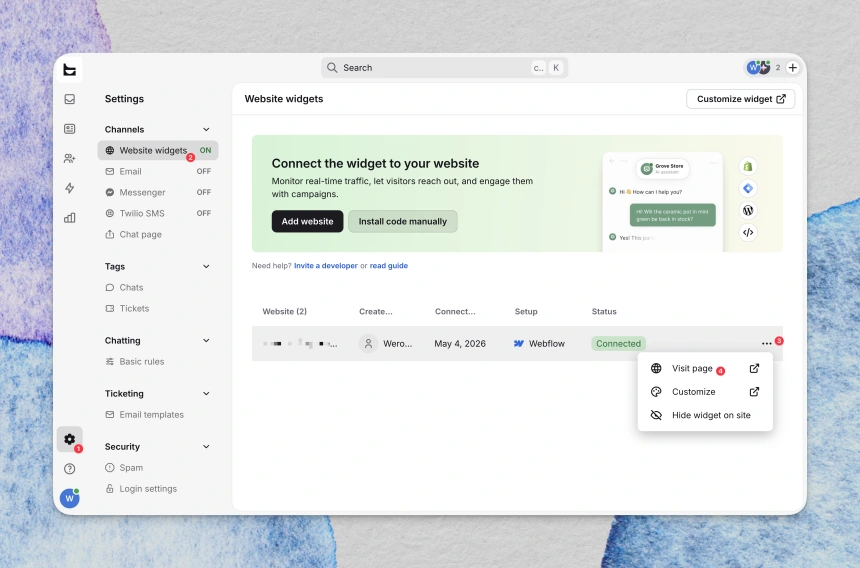Click the OFF label beside Messenger

pyautogui.click(x=203, y=192)
